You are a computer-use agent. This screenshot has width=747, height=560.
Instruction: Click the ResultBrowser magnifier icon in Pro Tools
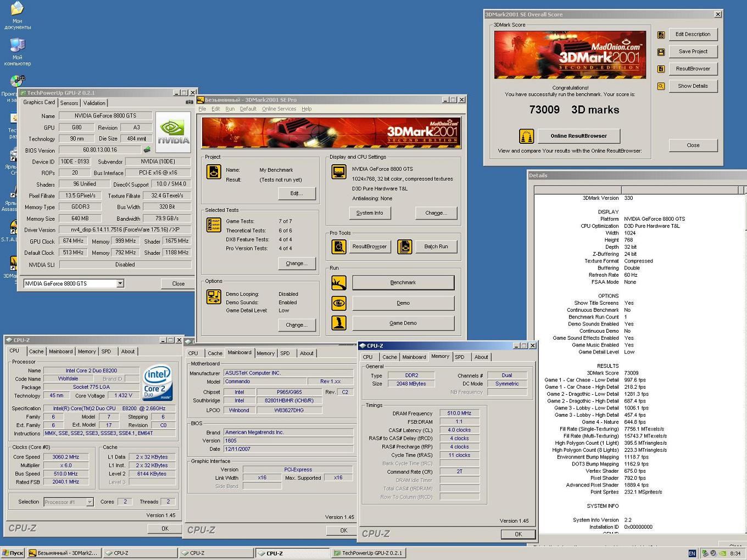pos(339,247)
